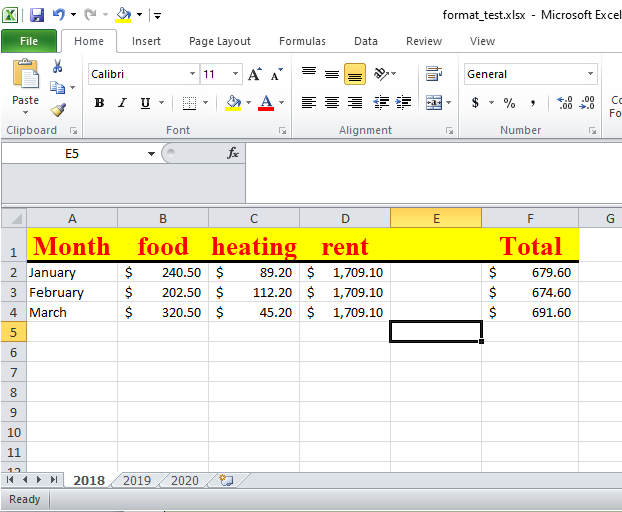Image resolution: width=622 pixels, height=512 pixels.
Task: Click the Undo arrow icon
Action: tap(59, 15)
